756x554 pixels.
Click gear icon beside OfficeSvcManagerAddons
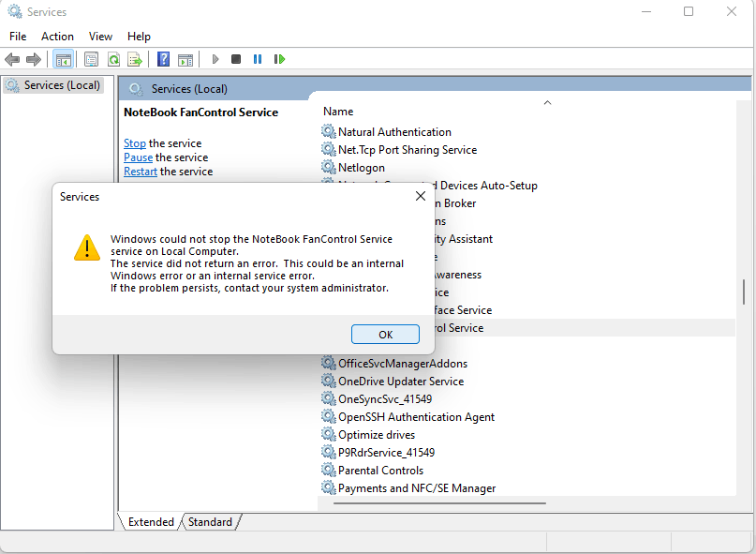click(x=328, y=363)
